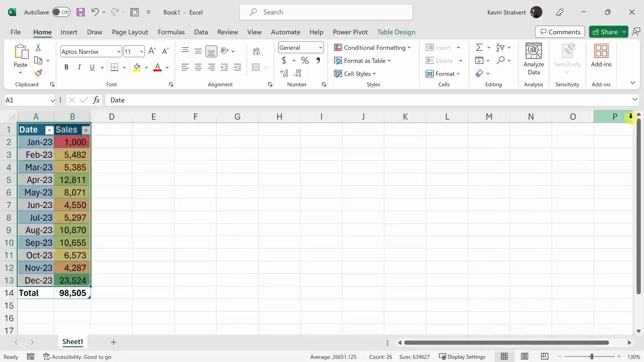Open the Date column filter dropdown
Screen dimensions: 644x362
(x=49, y=130)
